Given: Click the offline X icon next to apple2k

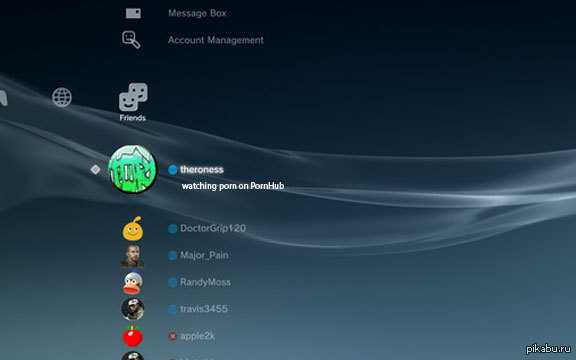Looking at the screenshot, I should 173,336.
